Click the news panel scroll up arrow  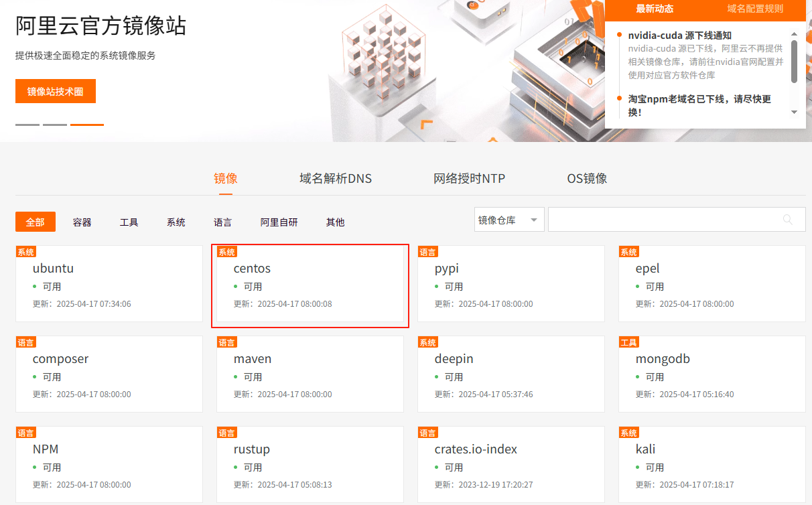point(795,34)
